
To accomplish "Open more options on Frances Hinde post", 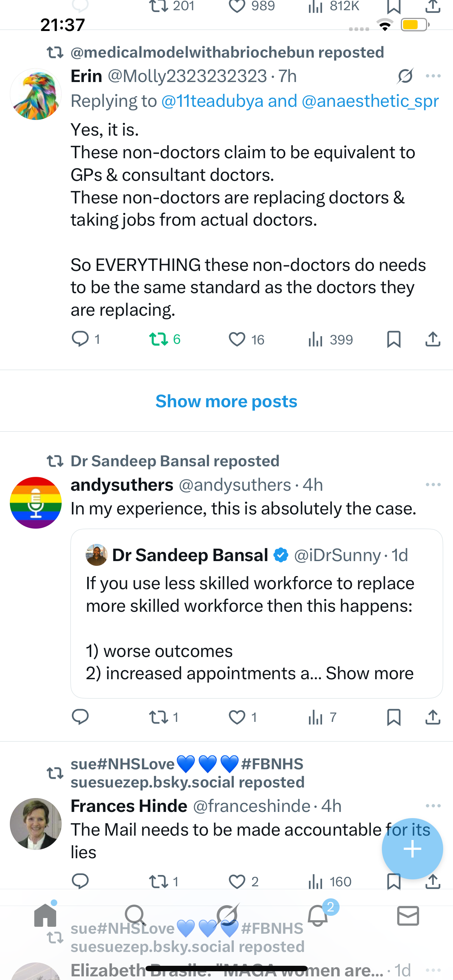I will click(433, 806).
